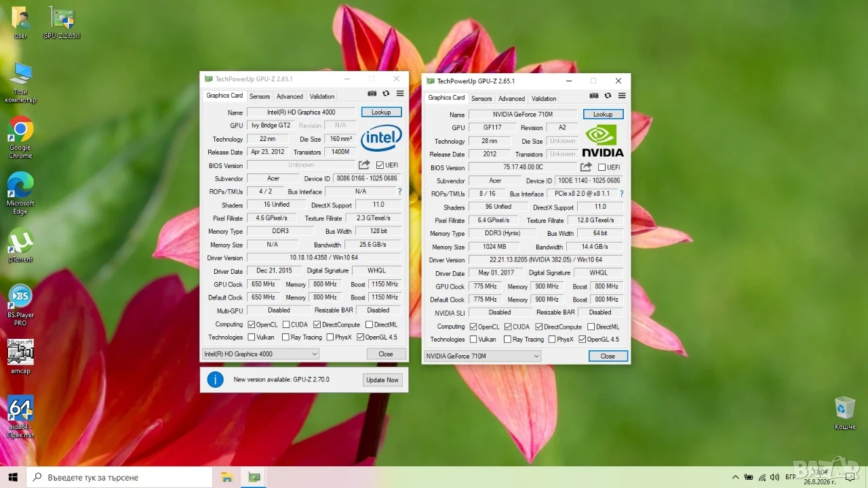The width and height of the screenshot is (868, 488).
Task: Open the NVIDIA GeForce 710M device dropdown
Action: [x=482, y=356]
